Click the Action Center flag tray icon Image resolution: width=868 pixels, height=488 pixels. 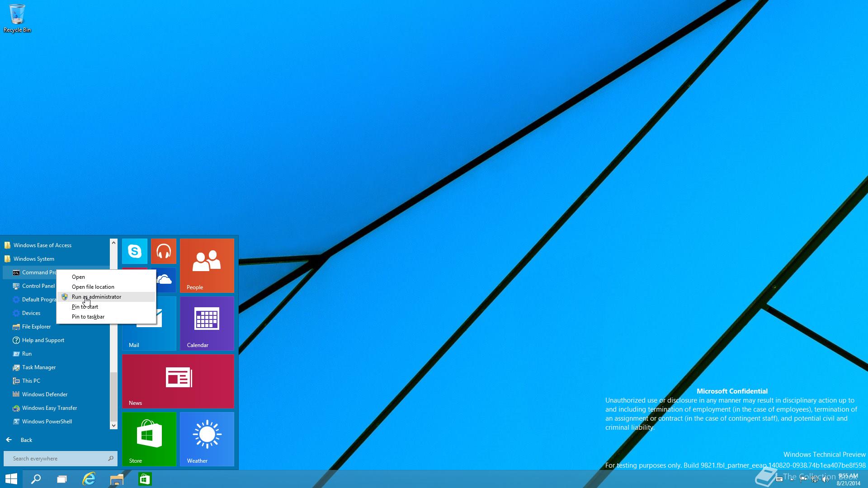[803, 479]
